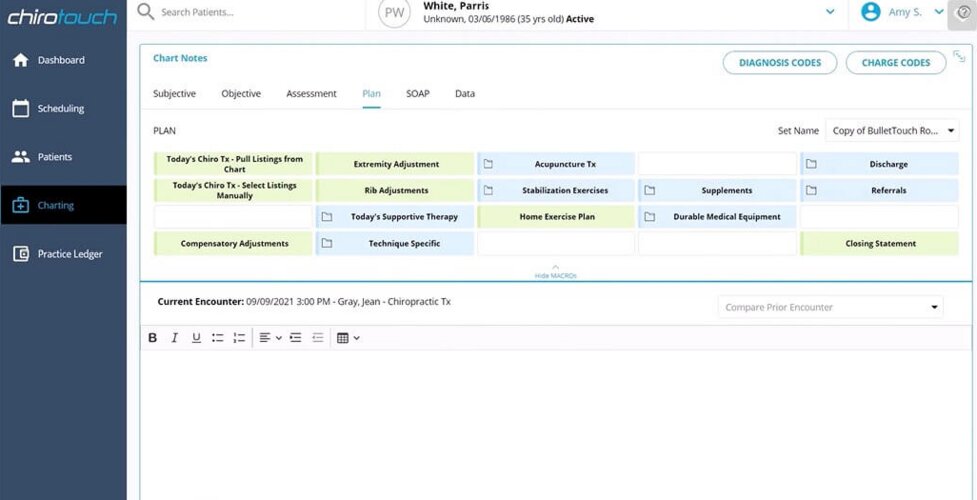Click the Search Patients field
This screenshot has height=500, width=977.
(249, 12)
